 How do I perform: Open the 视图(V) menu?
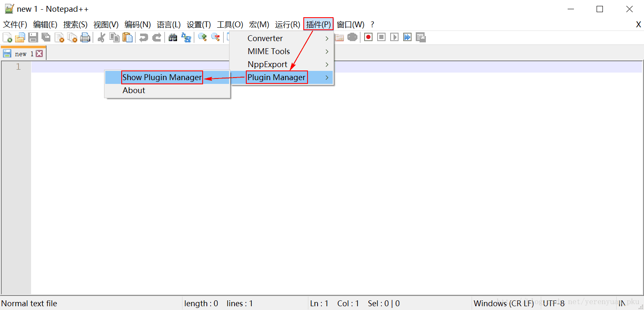pyautogui.click(x=106, y=25)
